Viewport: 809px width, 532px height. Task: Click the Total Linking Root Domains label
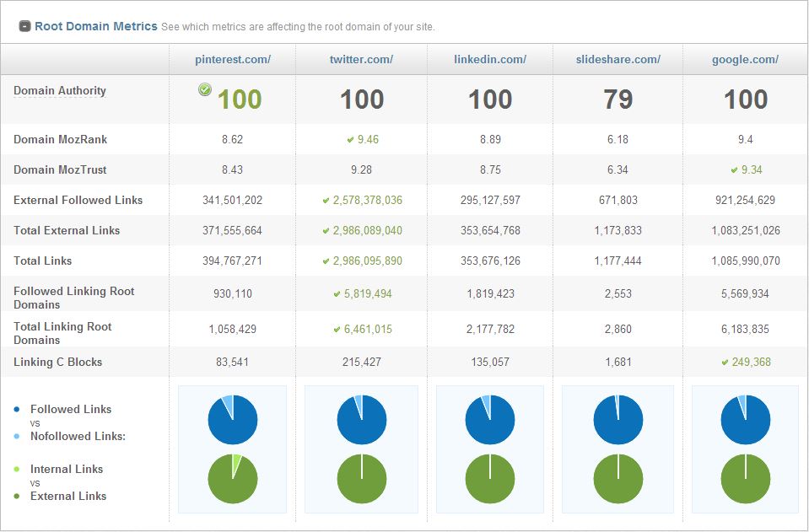point(62,333)
